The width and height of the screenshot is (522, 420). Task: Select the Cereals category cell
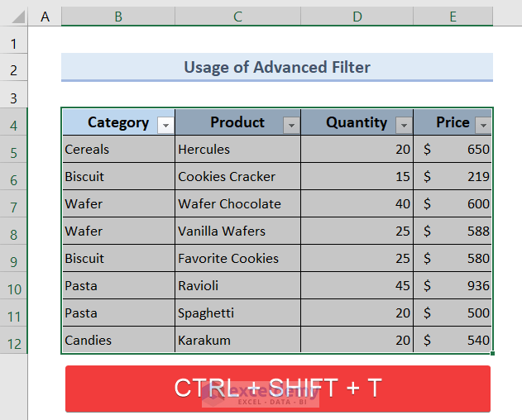click(117, 150)
